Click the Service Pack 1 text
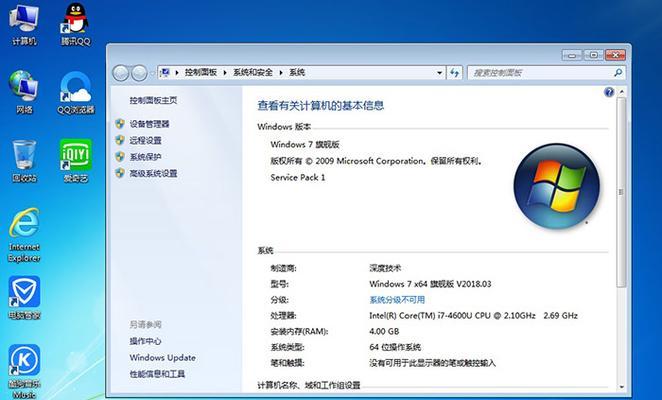This screenshot has height=400, width=662. tap(298, 177)
